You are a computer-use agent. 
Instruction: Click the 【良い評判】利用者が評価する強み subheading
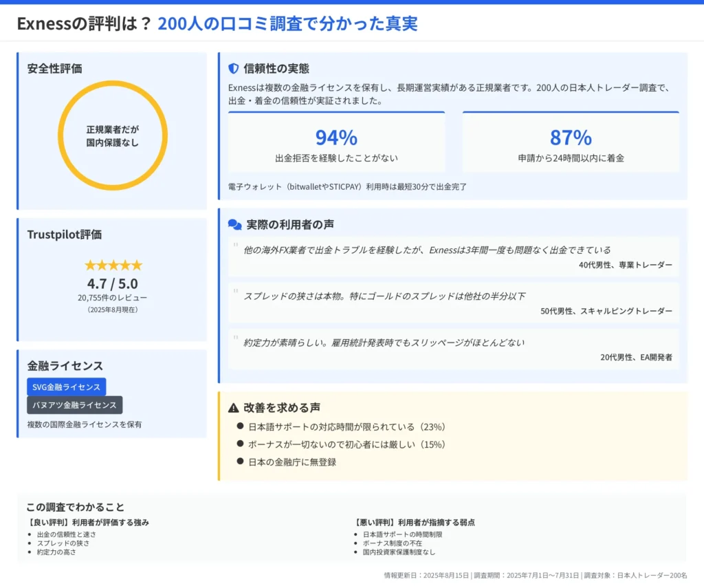(87, 523)
